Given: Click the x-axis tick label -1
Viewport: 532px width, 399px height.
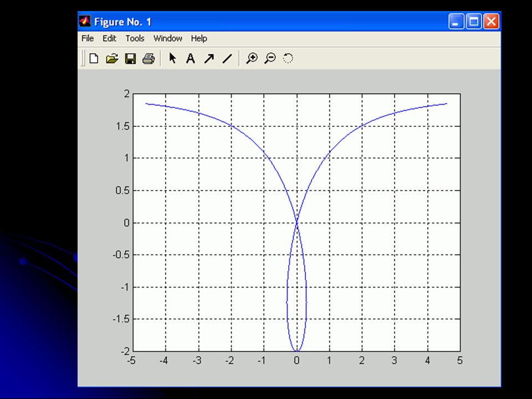Looking at the screenshot, I should click(262, 360).
